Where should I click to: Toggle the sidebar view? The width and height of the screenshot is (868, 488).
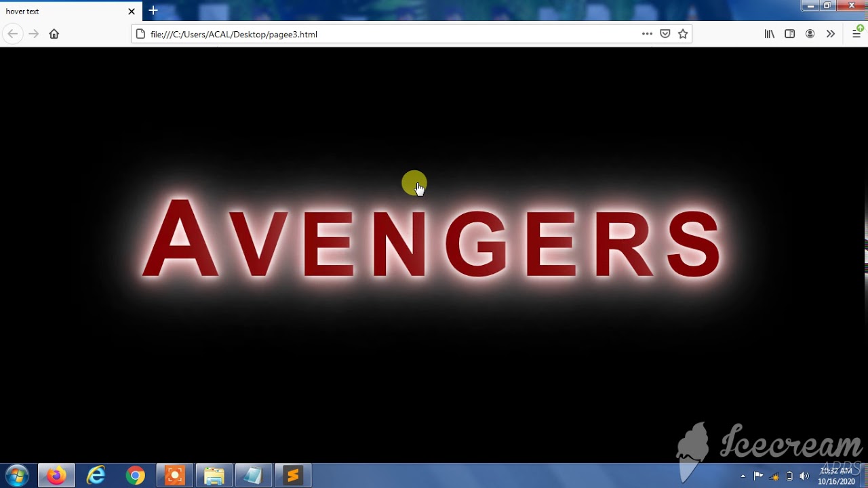tap(790, 34)
